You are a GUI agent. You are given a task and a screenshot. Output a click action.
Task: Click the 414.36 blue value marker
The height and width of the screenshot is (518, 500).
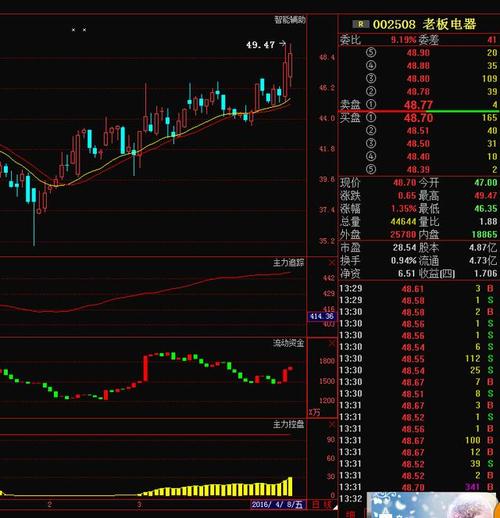(322, 316)
